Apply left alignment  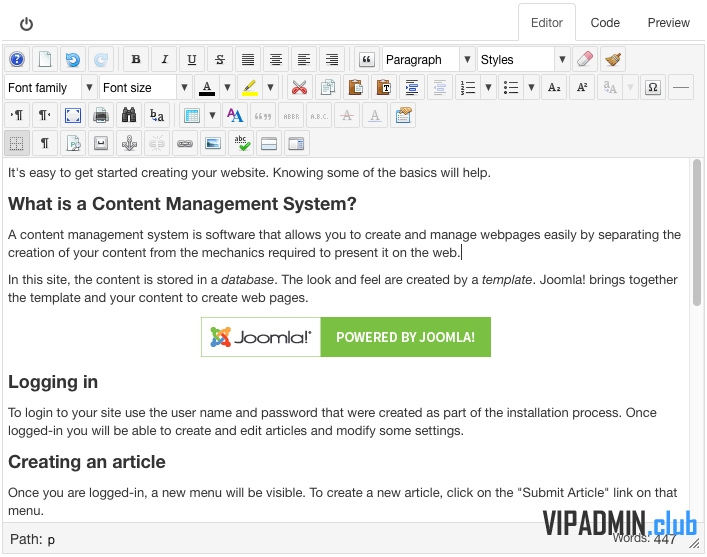[304, 59]
